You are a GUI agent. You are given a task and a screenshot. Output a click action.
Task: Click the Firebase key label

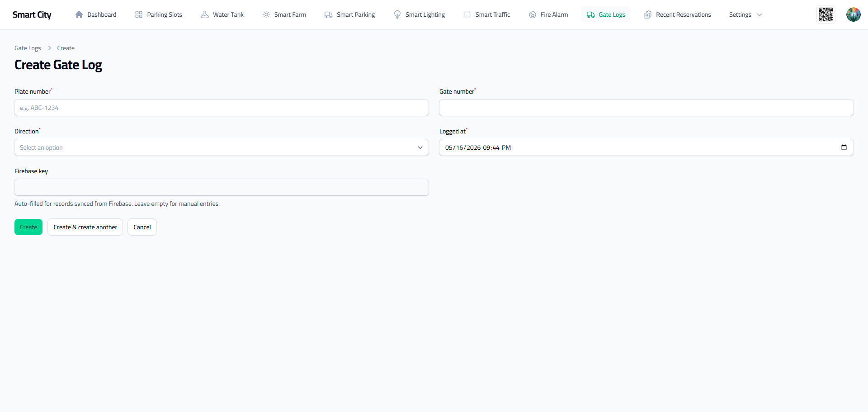(x=31, y=171)
